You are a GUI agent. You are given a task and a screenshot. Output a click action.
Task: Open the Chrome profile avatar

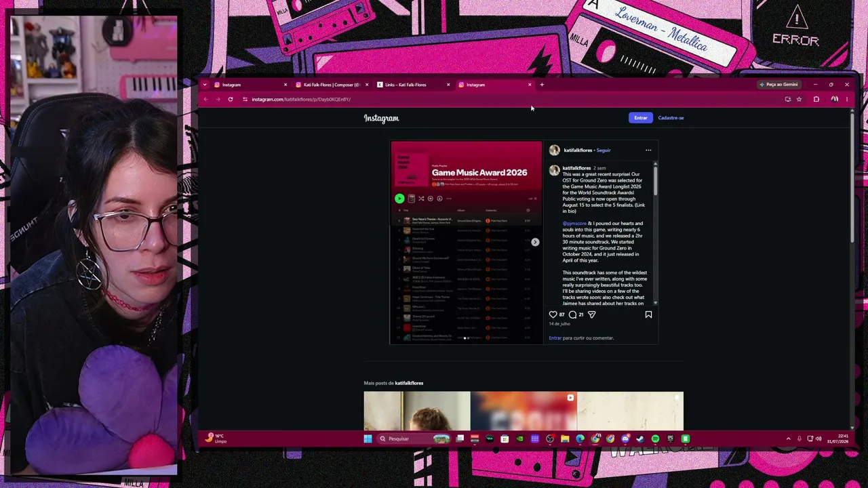click(x=835, y=100)
